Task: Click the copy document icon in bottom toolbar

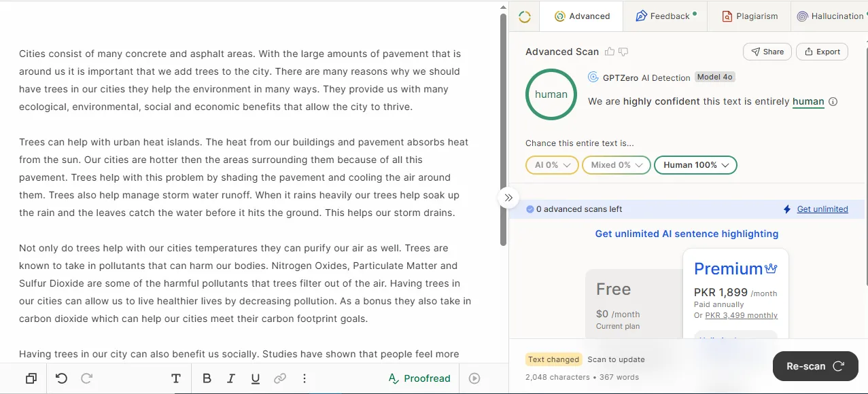Action: coord(31,378)
